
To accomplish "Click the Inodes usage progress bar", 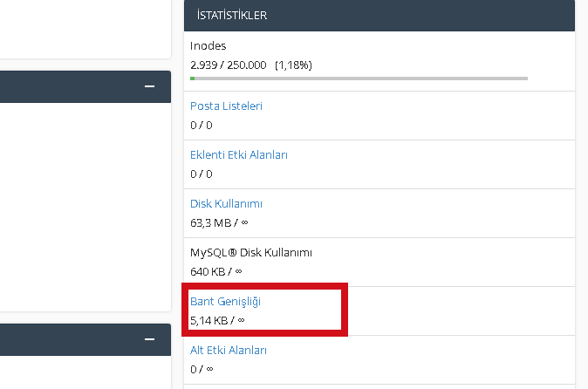I will tap(359, 78).
